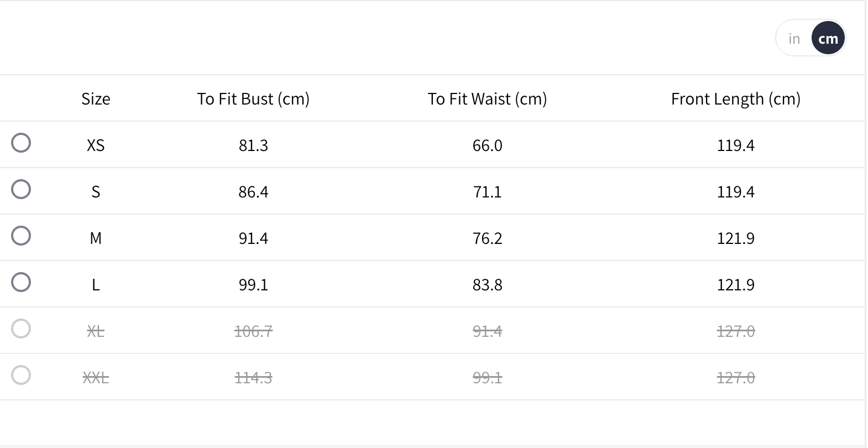This screenshot has width=868, height=448.
Task: Choose the M size radio button
Action: (21, 236)
